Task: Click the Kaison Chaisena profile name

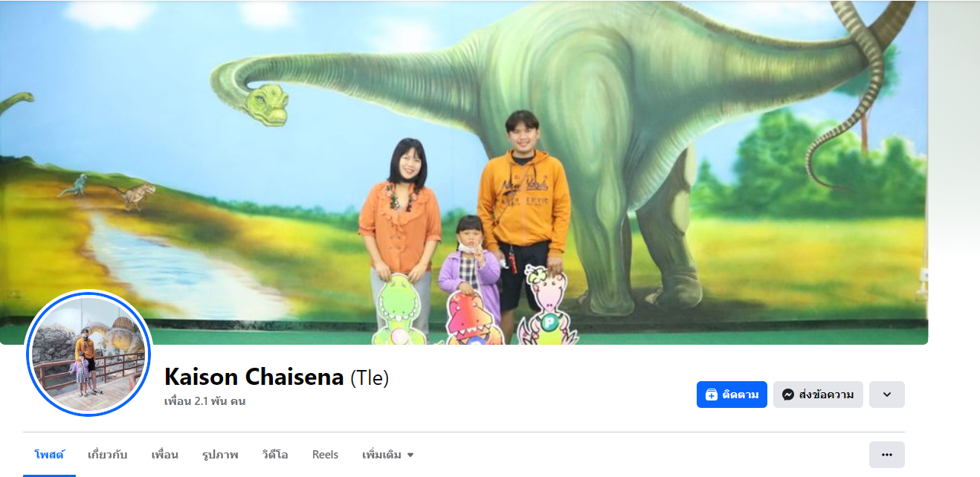Action: [254, 377]
